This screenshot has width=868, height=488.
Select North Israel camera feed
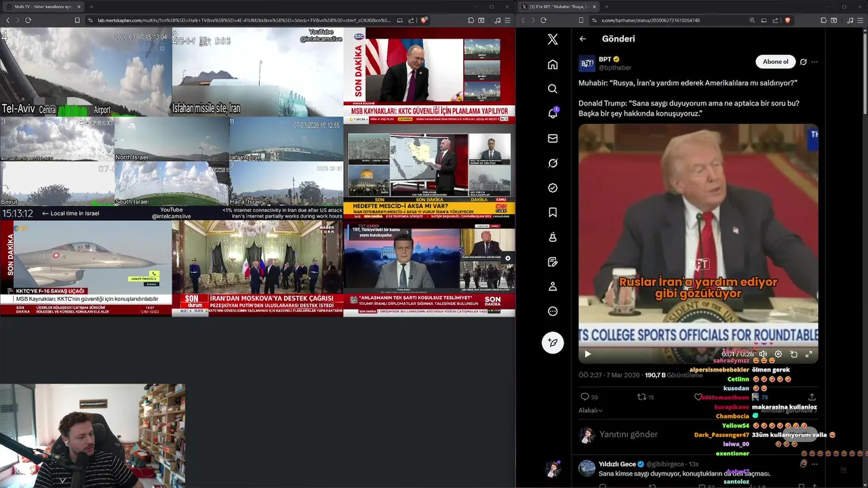pyautogui.click(x=172, y=140)
